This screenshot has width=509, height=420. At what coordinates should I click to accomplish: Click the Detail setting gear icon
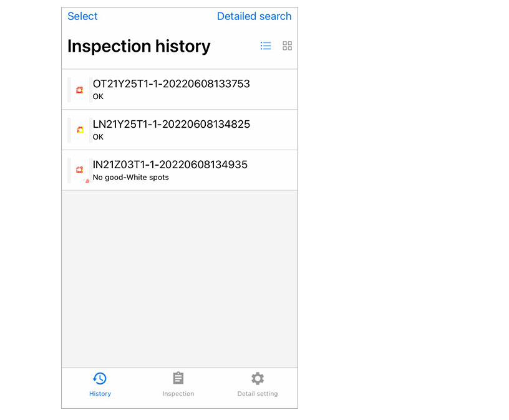[258, 378]
